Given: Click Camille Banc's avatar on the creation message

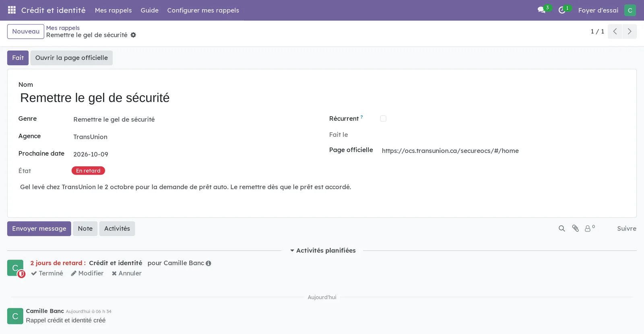Looking at the screenshot, I should click(15, 316).
